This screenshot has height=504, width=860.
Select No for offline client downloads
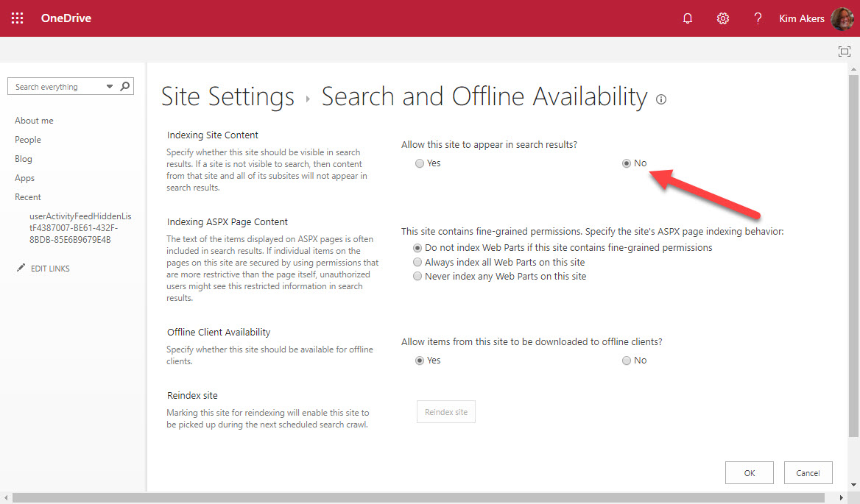[x=627, y=361]
